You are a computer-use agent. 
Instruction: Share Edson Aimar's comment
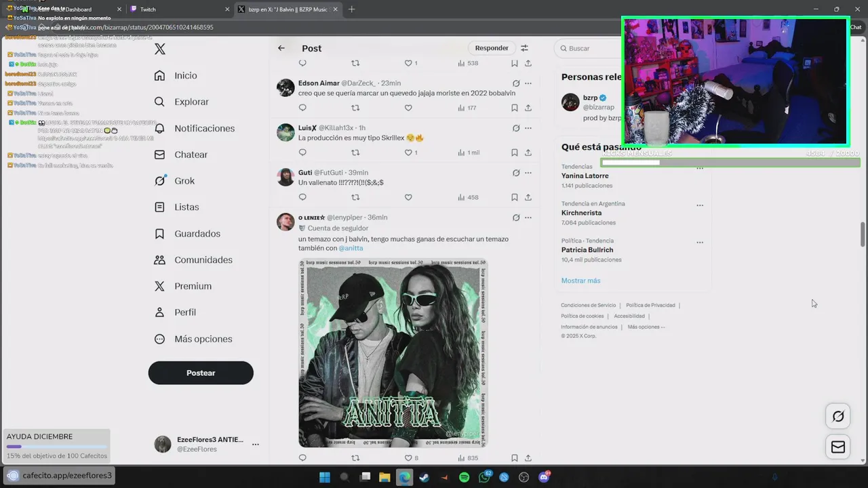click(x=528, y=108)
